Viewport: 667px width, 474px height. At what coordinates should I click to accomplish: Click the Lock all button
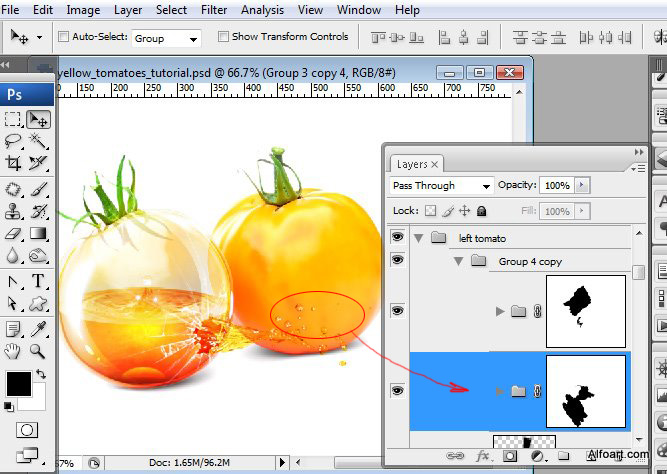tap(481, 211)
